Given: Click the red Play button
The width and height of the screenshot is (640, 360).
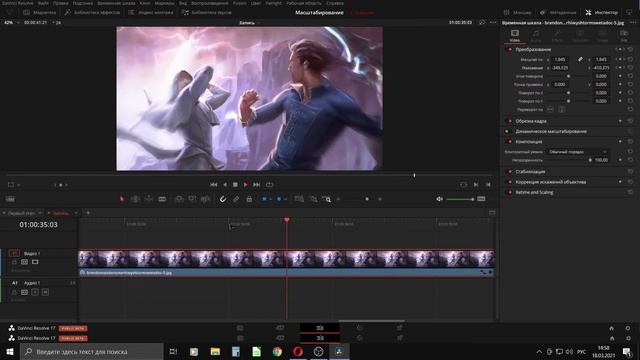Looking at the screenshot, I should [x=245, y=184].
